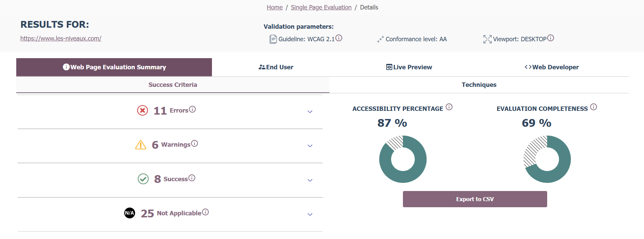Go to Home in the breadcrumb
Viewport: 644px width, 239px height.
(x=275, y=7)
